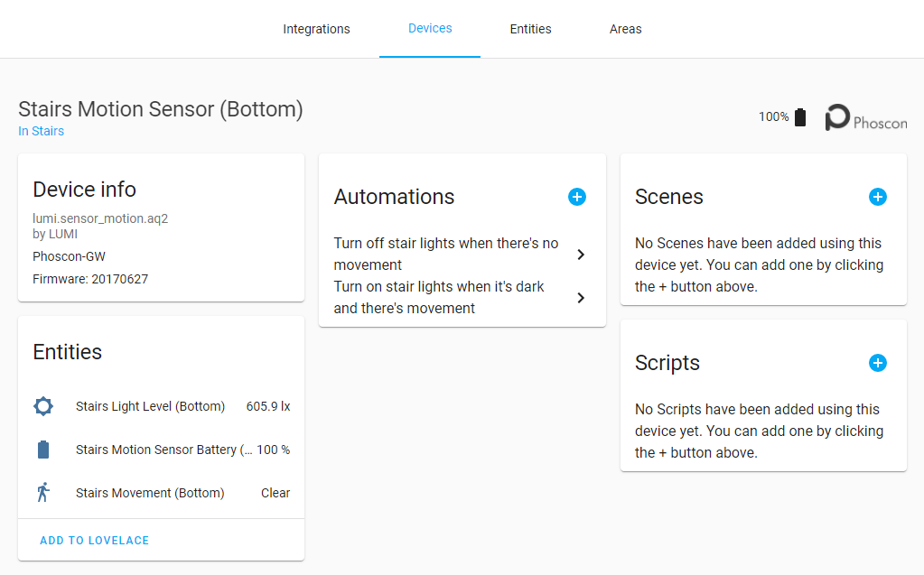Select the Devices tab

[x=430, y=28]
